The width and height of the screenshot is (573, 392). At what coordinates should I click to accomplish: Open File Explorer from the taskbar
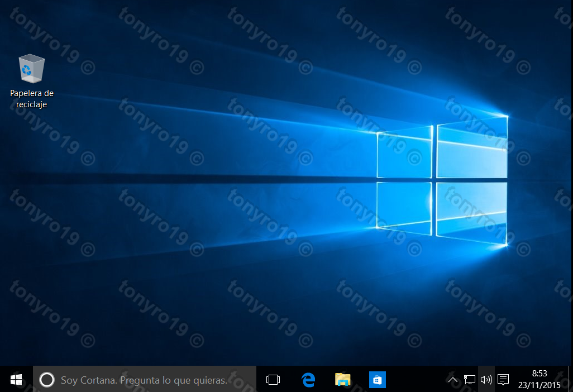(342, 380)
